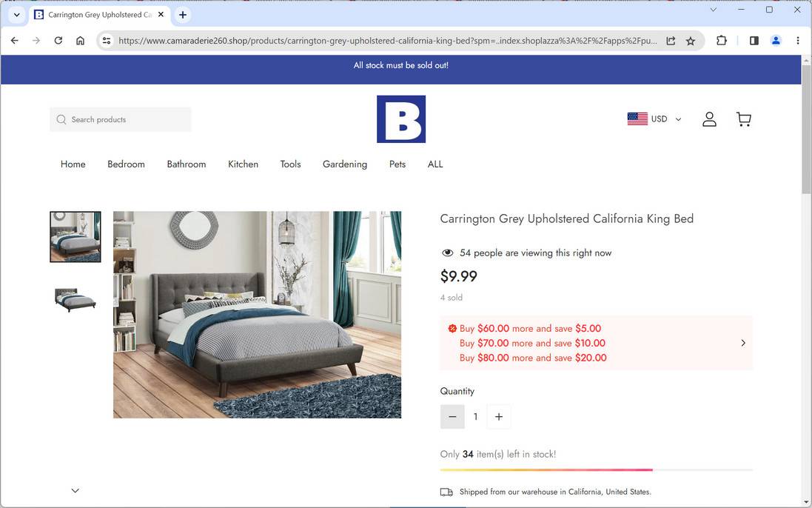Open the browser side panel icon
812x508 pixels.
754,41
